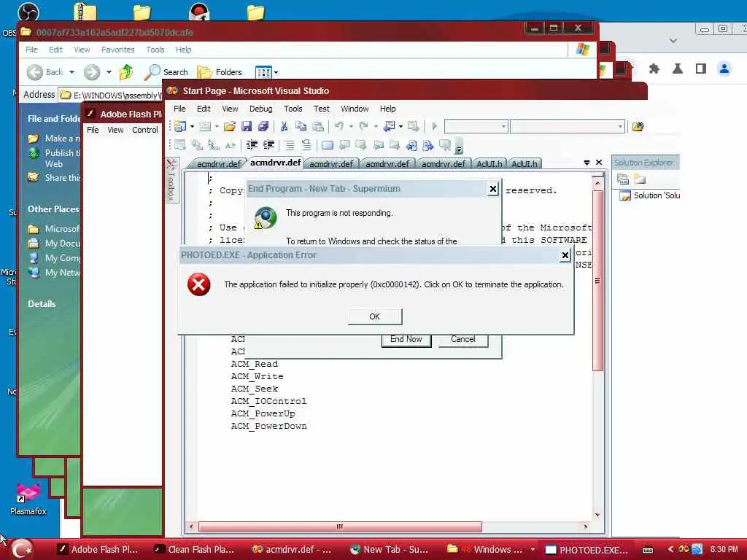The image size is (747, 560).
Task: Click the Decrease Indent icon
Action: pos(252,145)
